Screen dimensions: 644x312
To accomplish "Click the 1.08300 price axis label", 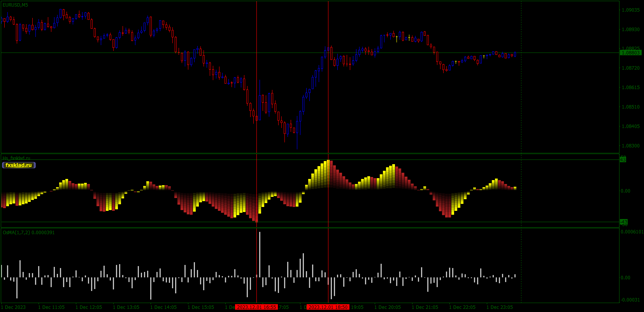I will pos(630,146).
